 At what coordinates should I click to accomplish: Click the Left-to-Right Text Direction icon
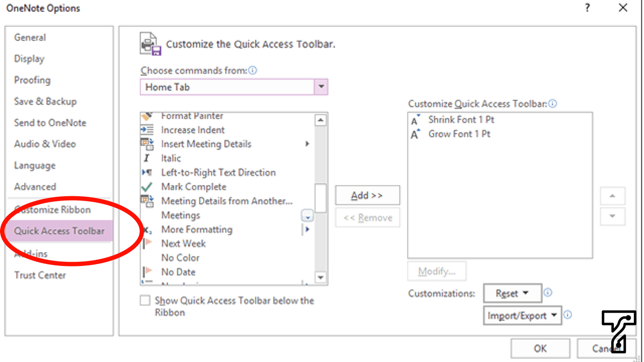point(147,172)
